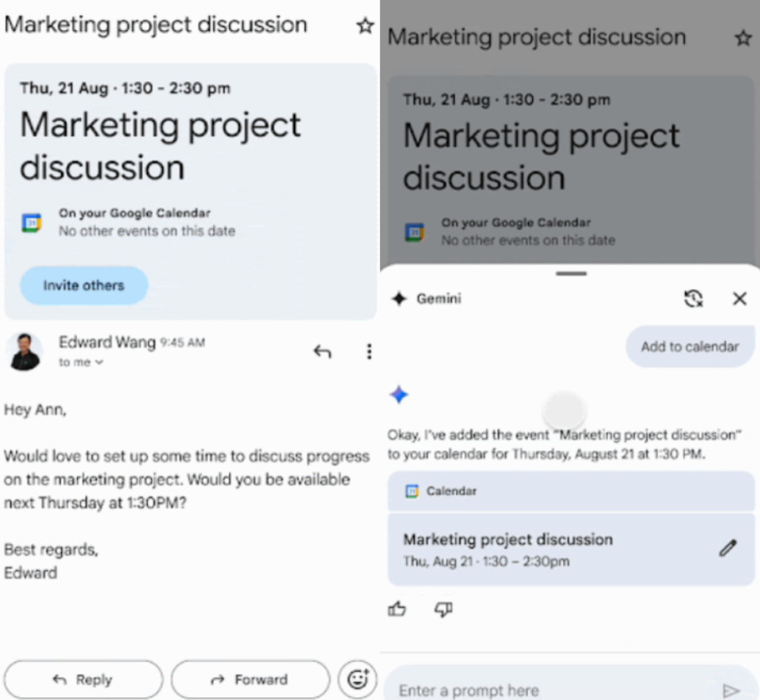Screen dimensions: 760x700
Task: Add an emoji reaction to the email
Action: (x=358, y=679)
